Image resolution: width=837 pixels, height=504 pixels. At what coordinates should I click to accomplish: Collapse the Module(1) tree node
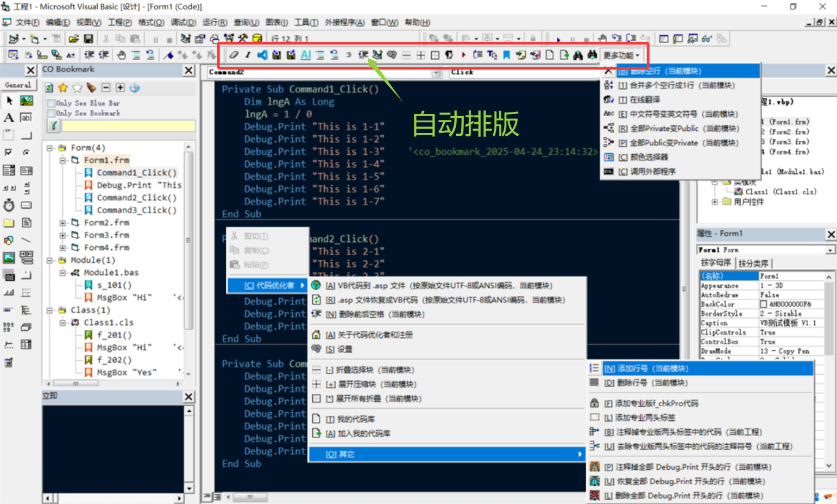click(49, 260)
